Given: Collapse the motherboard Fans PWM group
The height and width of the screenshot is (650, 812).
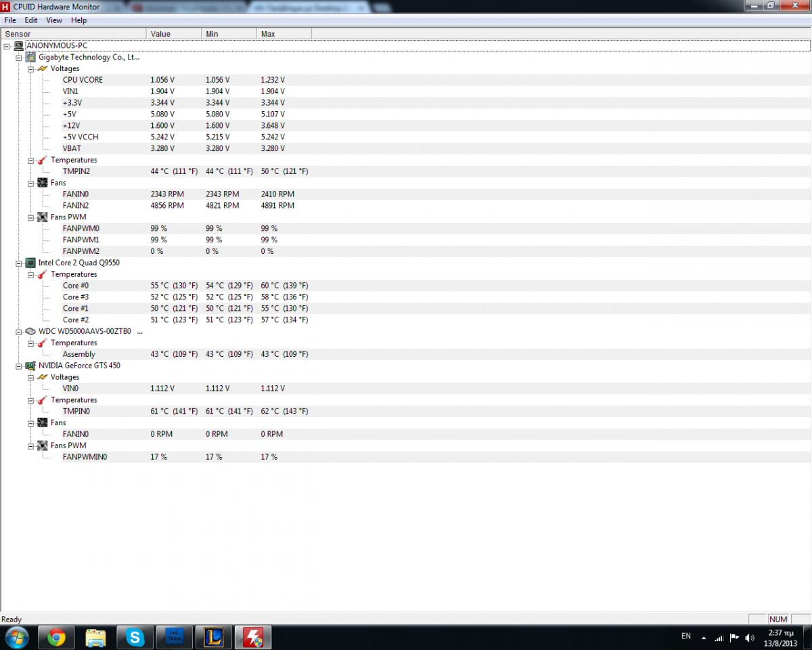Looking at the screenshot, I should 30,217.
